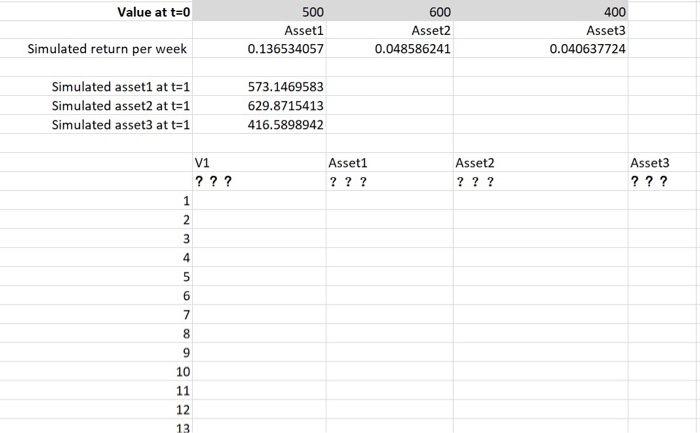Select the cell labeled 11
This screenshot has width=700, height=433.
tap(96, 390)
